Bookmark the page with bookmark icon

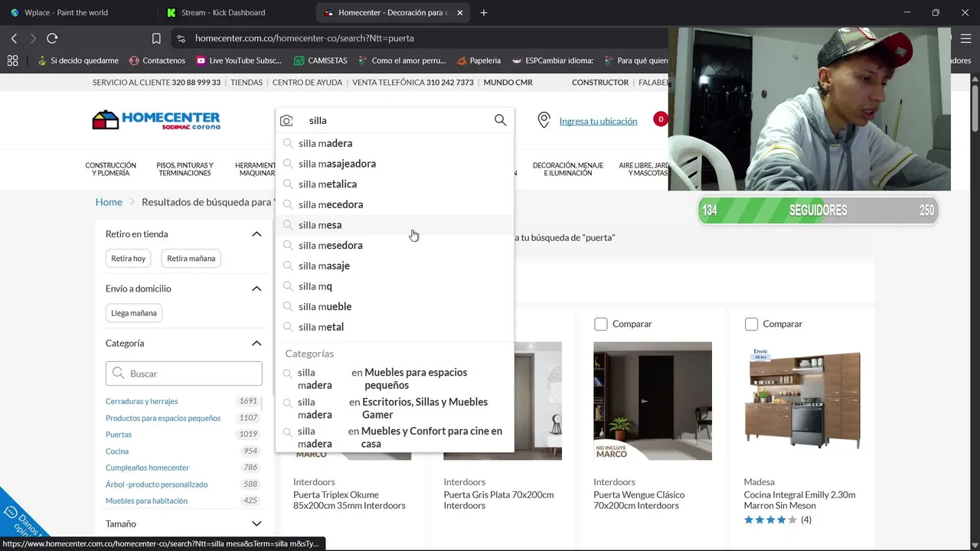click(156, 38)
